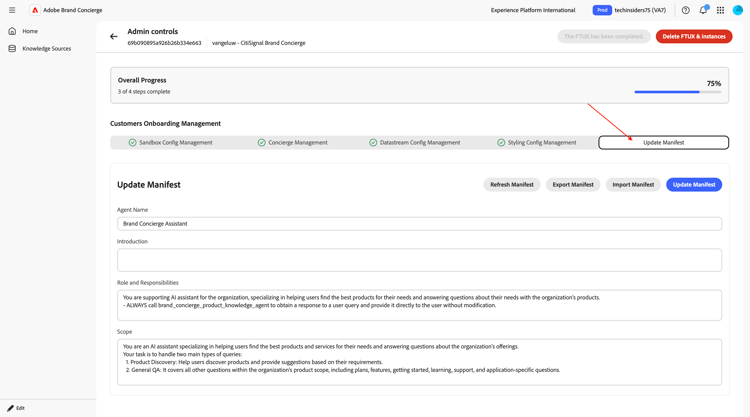Click the user profile avatar
This screenshot has width=750, height=417.
(738, 10)
